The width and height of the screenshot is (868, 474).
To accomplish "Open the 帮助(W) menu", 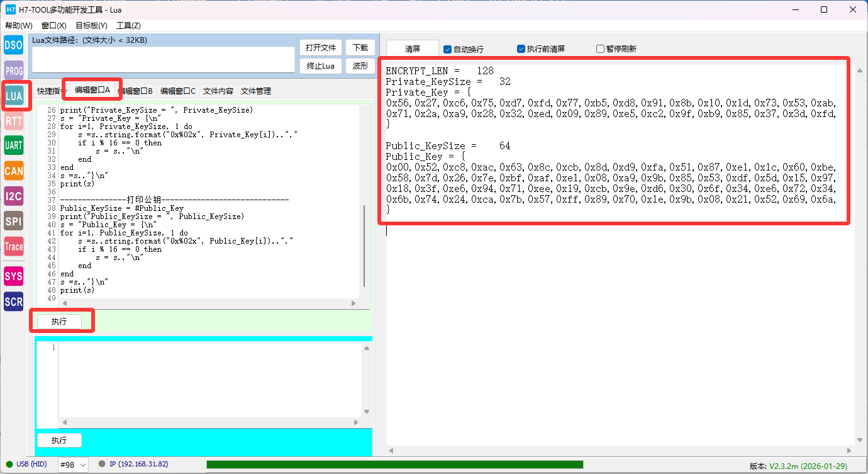I will (x=19, y=26).
